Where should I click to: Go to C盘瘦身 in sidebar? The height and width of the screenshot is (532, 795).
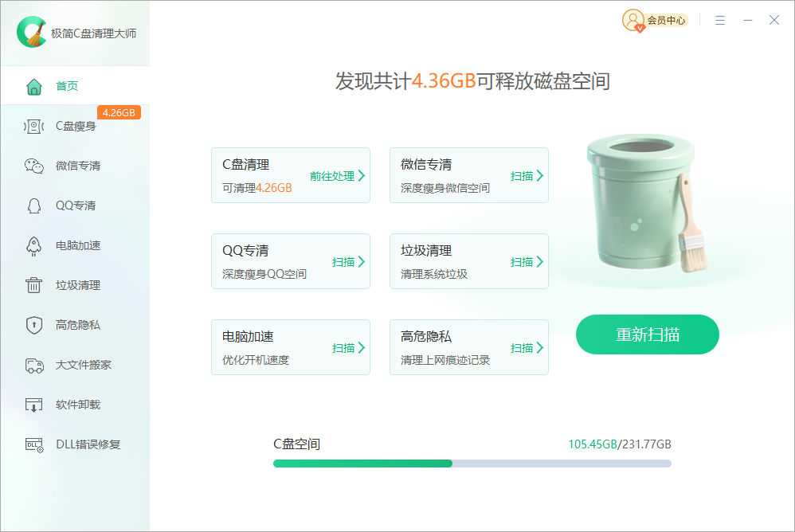(x=75, y=126)
